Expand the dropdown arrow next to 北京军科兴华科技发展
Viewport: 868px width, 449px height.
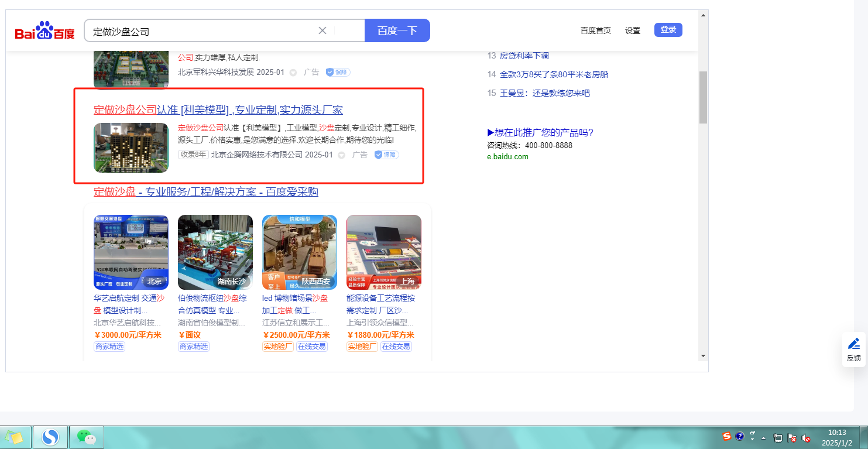click(293, 73)
